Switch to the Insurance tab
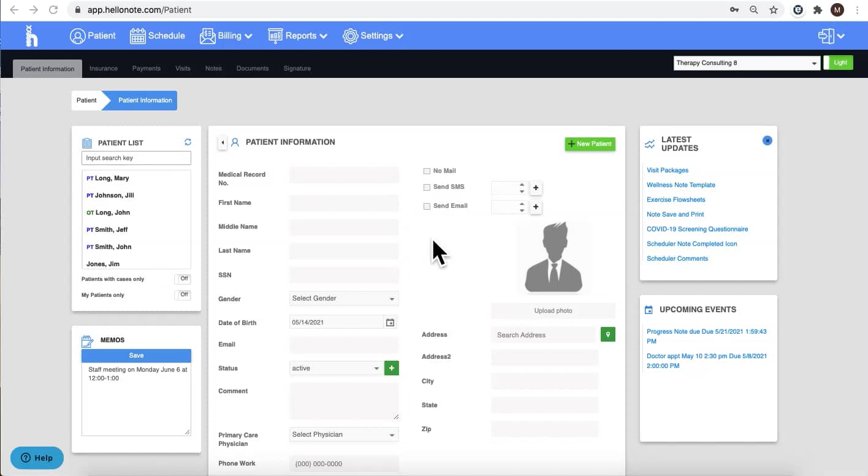This screenshot has width=868, height=476. click(x=104, y=69)
